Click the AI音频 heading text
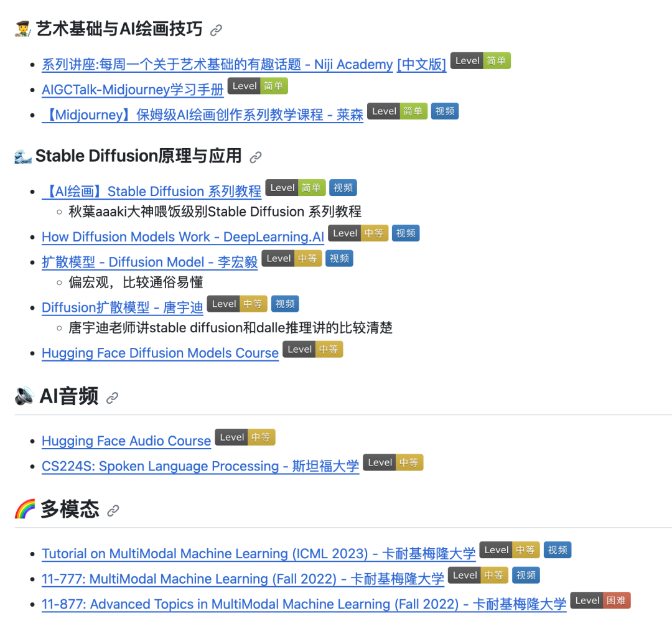The image size is (672, 626). [69, 396]
